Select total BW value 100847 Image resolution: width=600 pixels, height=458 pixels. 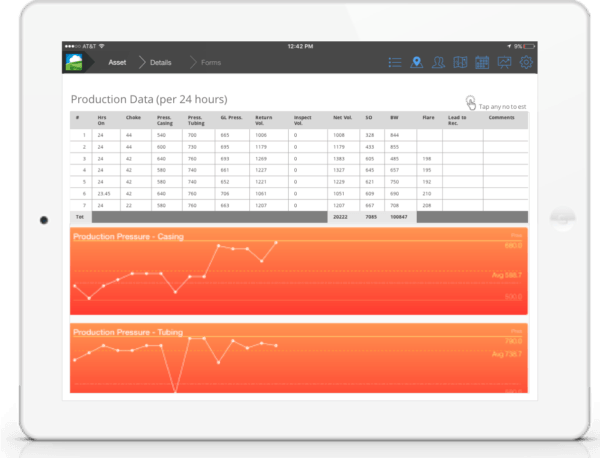tap(399, 217)
